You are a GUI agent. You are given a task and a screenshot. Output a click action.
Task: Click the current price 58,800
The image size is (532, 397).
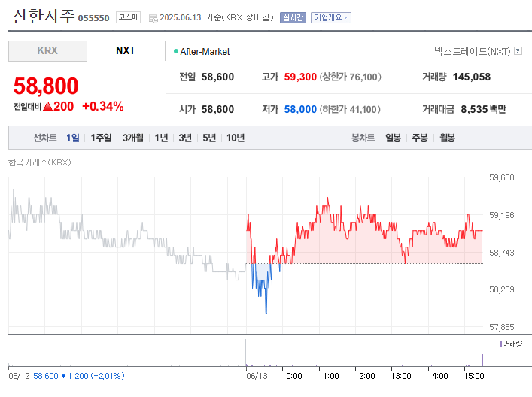[46, 86]
